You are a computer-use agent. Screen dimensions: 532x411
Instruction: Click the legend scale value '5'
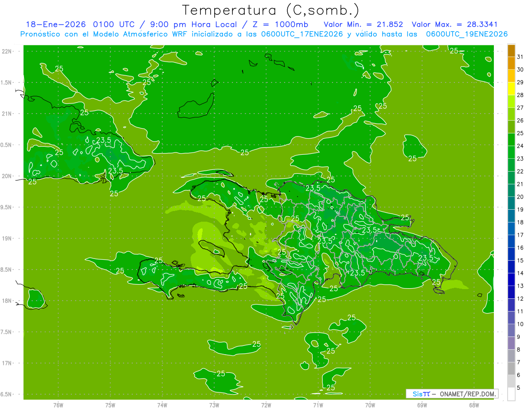(519, 388)
